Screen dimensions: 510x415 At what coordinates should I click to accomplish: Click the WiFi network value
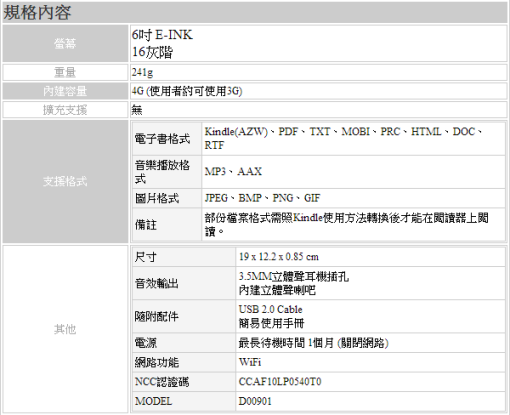(250, 362)
